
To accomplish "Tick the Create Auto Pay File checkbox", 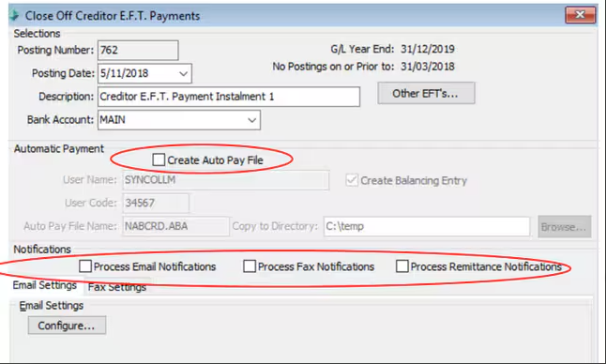I will (159, 159).
